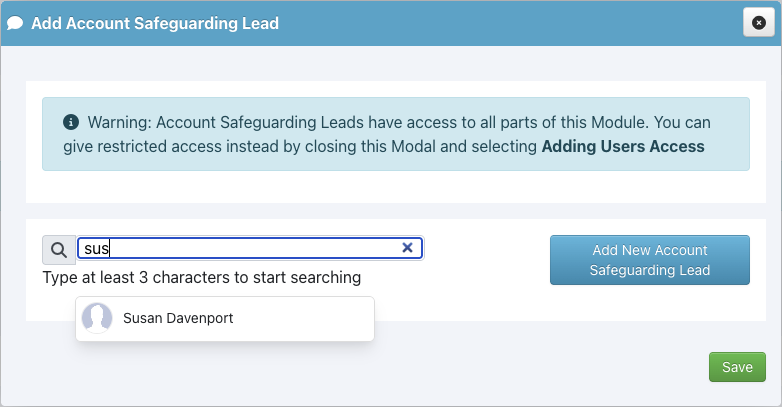Click the speech bubble icon in the header

(15, 23)
